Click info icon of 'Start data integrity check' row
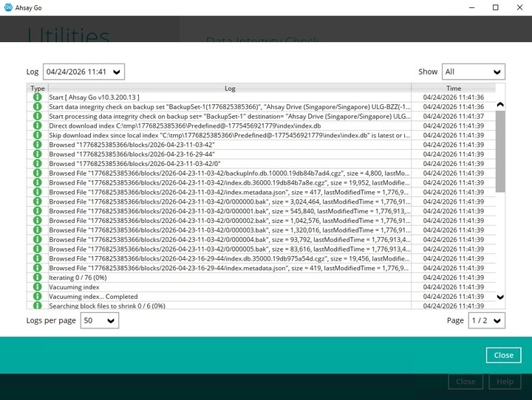Screen dimensions: 532x400 [x=38, y=107]
